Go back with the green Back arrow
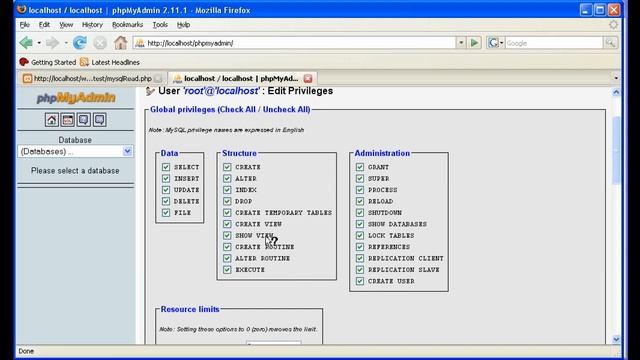Screen dimensions: 640x360 pyautogui.click(x=26, y=42)
